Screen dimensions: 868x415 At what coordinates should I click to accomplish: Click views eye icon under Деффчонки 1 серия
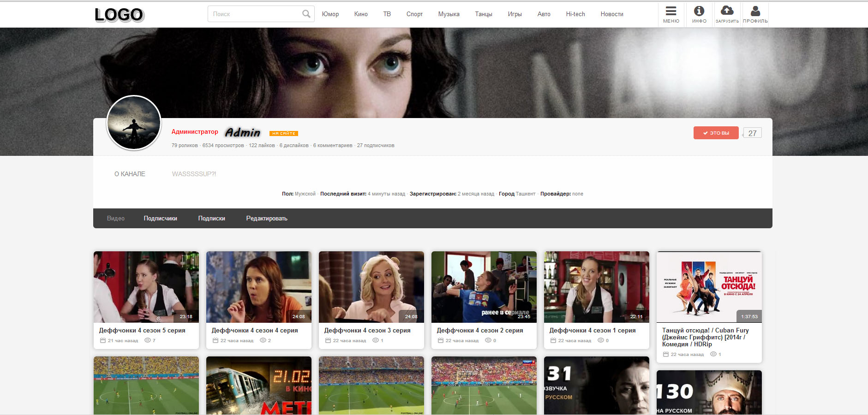pyautogui.click(x=601, y=340)
